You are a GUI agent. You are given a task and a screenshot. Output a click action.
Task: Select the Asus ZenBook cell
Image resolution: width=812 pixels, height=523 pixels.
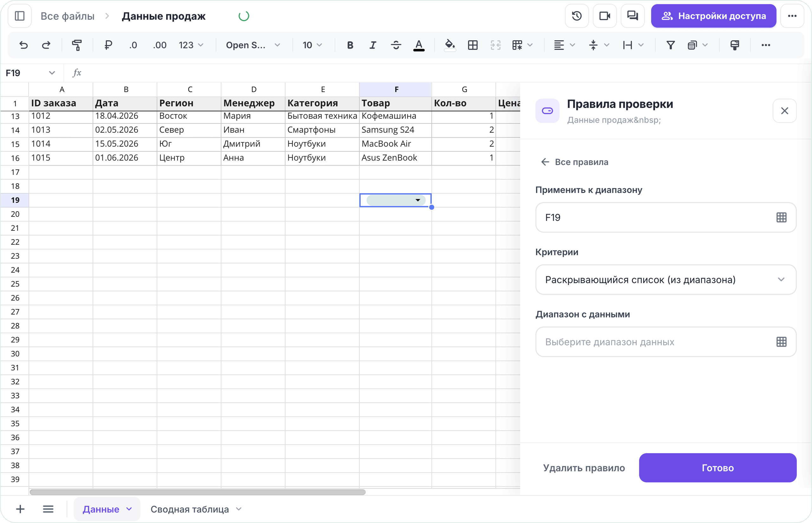396,158
